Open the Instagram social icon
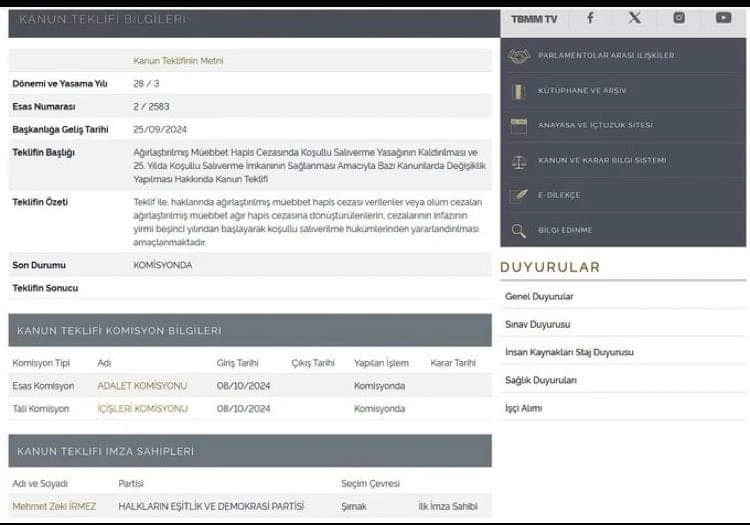Screen dimensions: 750x525 (679, 18)
